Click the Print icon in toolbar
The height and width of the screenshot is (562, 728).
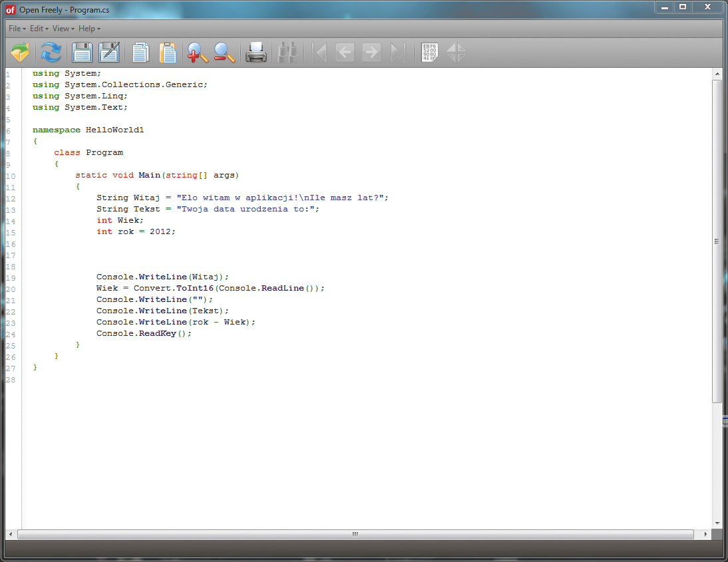(256, 52)
